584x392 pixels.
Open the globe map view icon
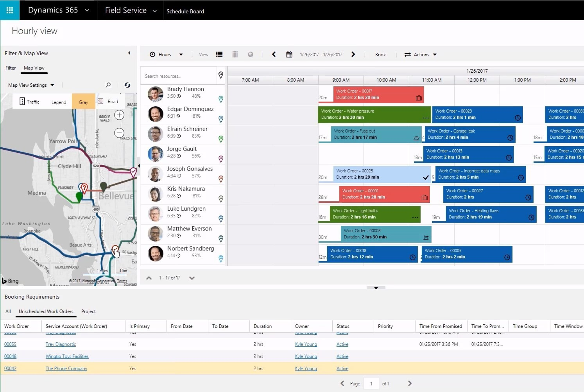[x=251, y=54]
